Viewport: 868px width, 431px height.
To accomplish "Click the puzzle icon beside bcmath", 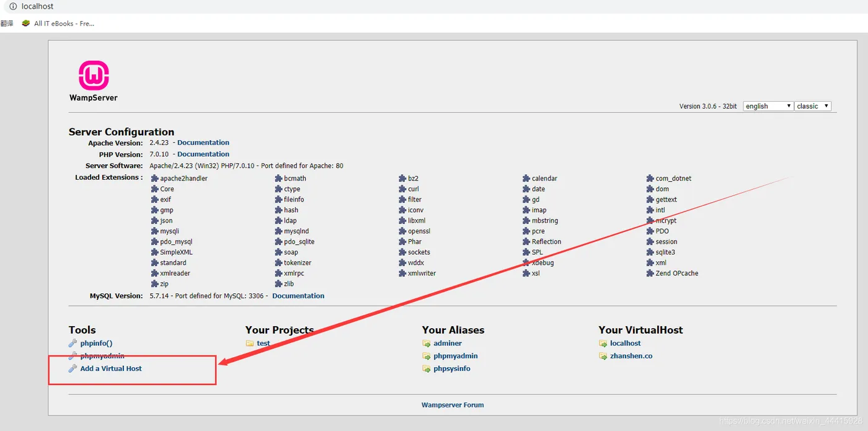I will point(279,179).
